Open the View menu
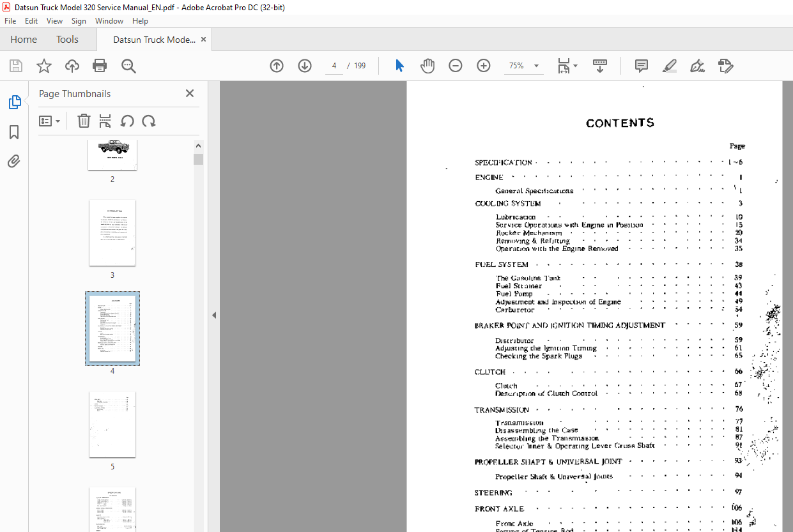The image size is (793, 532). (x=54, y=21)
